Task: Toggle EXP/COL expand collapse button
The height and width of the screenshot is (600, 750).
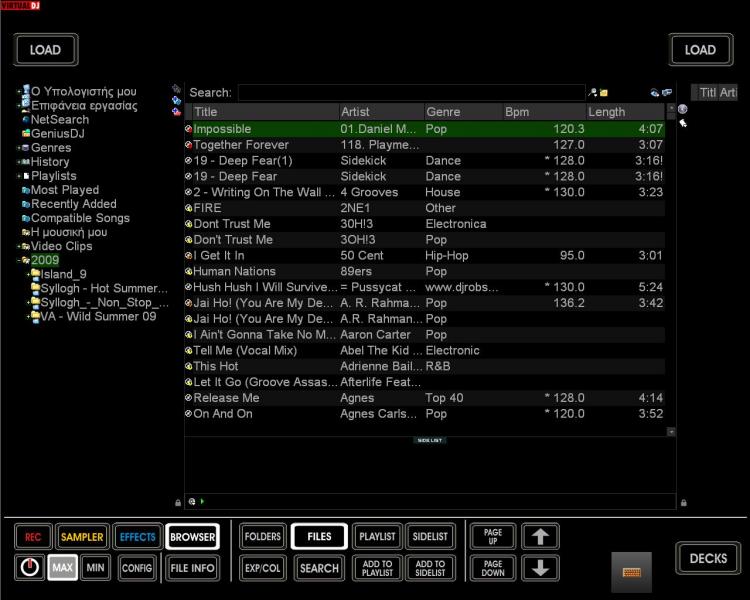Action: (263, 568)
